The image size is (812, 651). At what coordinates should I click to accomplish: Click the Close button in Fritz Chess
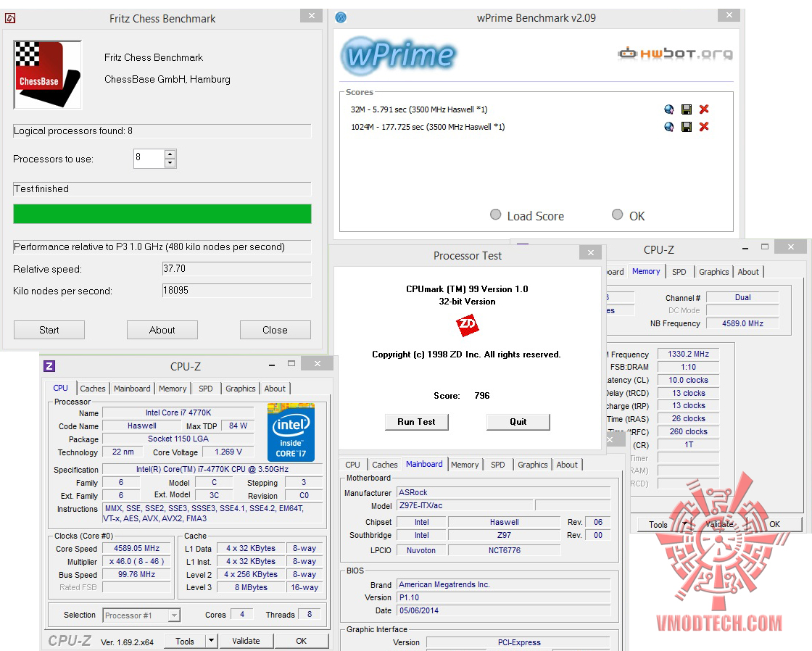275,330
